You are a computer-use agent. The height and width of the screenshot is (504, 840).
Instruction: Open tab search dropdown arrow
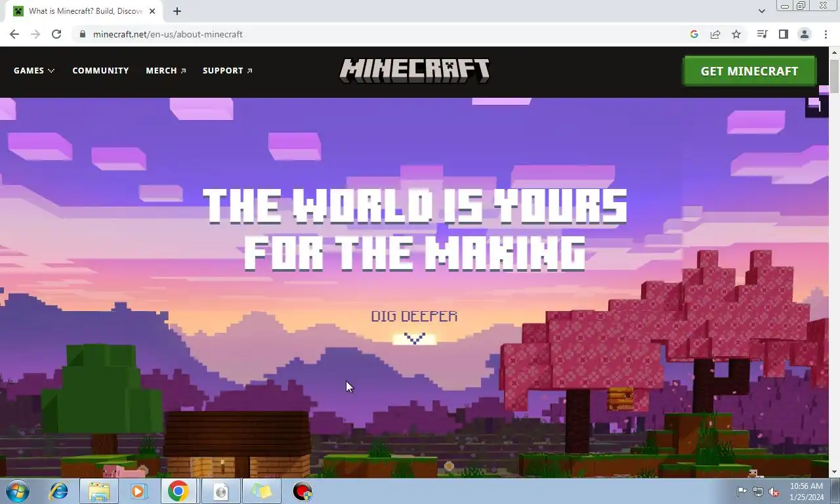pos(761,11)
